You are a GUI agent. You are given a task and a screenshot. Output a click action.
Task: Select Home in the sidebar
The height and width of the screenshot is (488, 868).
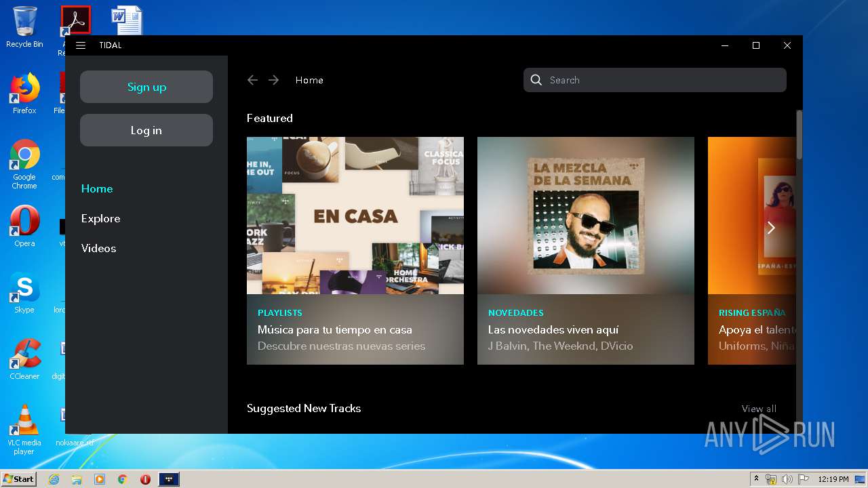click(97, 188)
